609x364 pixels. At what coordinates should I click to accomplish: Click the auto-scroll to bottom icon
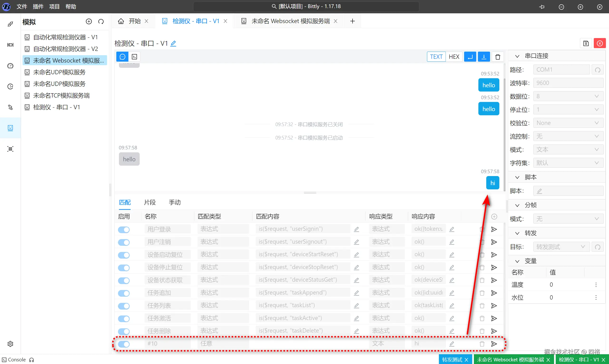pos(484,57)
